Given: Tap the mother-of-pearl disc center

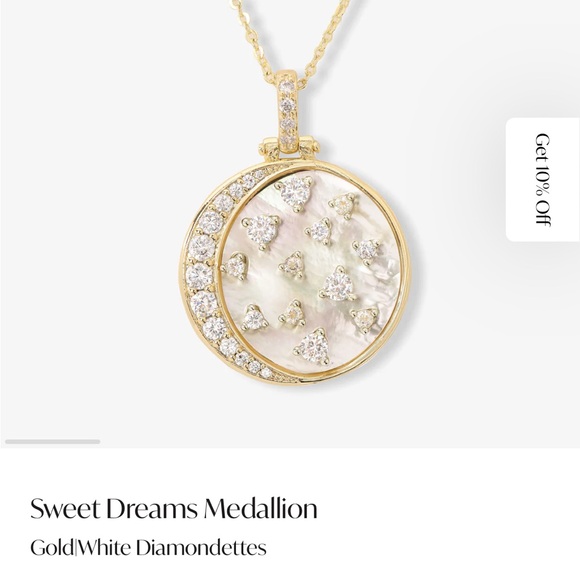Looking at the screenshot, I should pos(311,272).
